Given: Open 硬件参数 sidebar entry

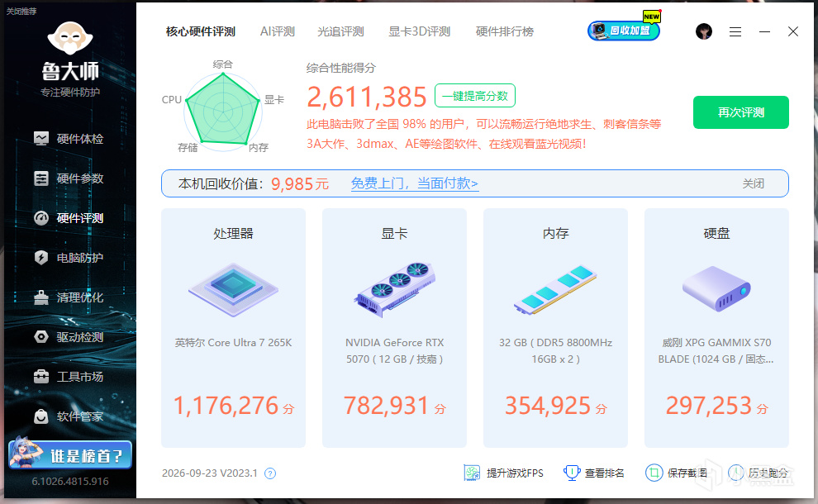Looking at the screenshot, I should click(x=69, y=178).
